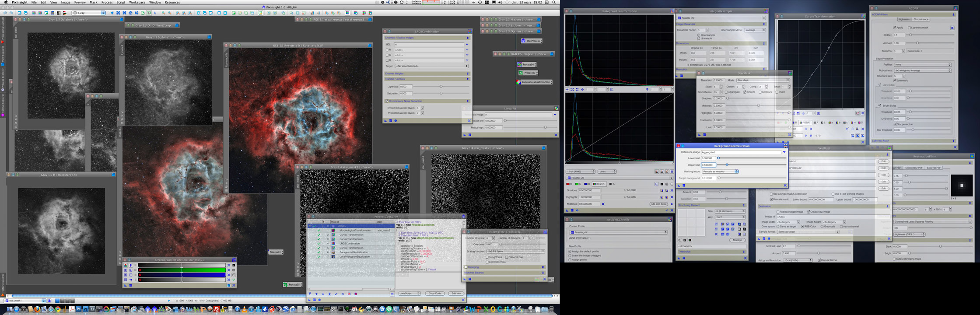The width and height of the screenshot is (980, 315).
Task: Toggle Star protection checkbox in ACDNR
Action: point(895,124)
